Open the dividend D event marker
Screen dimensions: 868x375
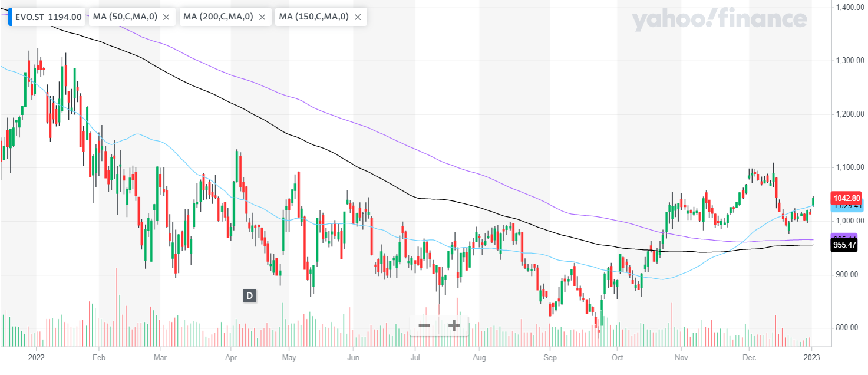coord(249,296)
